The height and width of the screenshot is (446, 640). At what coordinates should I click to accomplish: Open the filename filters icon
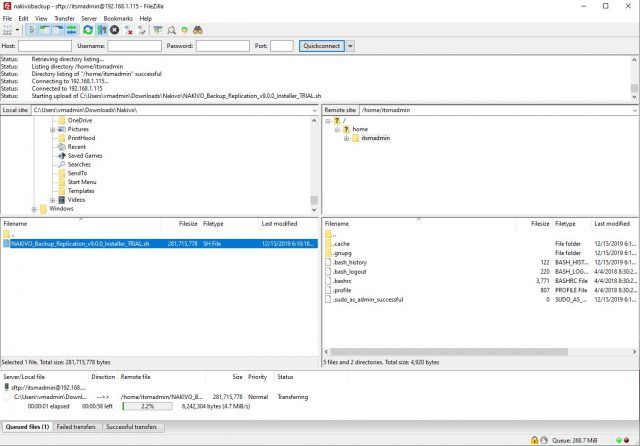158,30
